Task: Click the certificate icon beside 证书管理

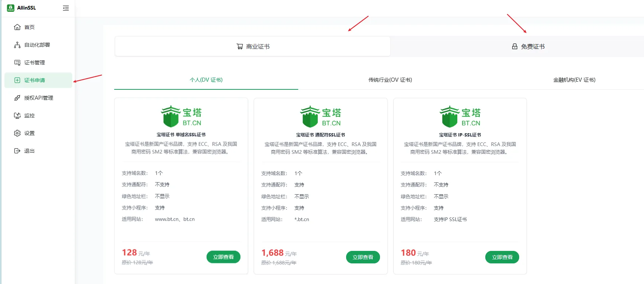Action: [17, 63]
